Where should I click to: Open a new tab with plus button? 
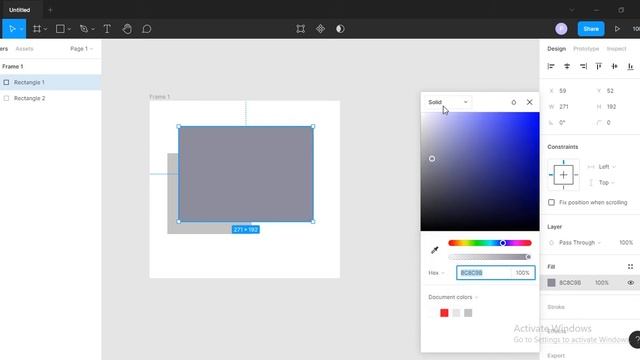[x=50, y=10]
